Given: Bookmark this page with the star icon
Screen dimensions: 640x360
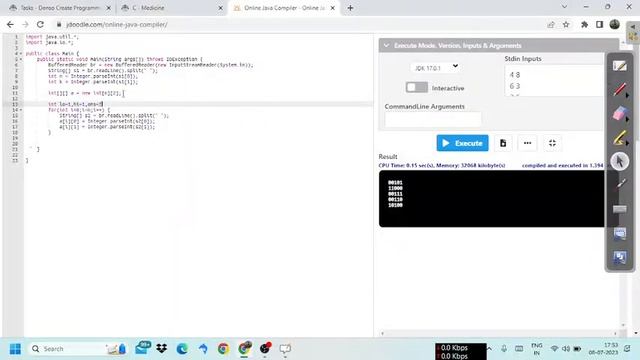Looking at the screenshot, I should (x=566, y=24).
